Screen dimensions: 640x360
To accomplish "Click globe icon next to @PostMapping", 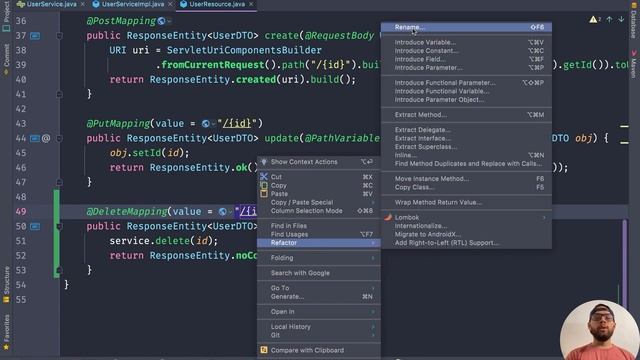I will click(x=162, y=21).
